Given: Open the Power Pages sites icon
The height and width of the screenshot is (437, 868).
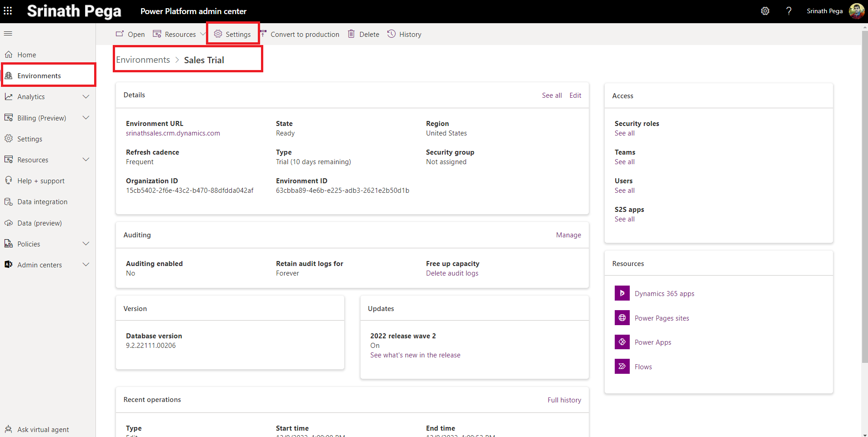Looking at the screenshot, I should click(x=622, y=318).
